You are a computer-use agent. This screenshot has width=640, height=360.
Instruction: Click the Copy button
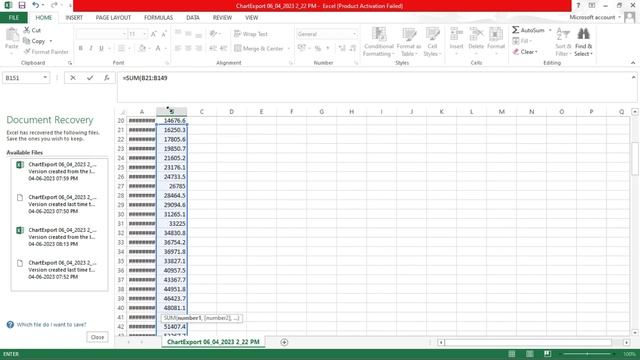tap(34, 41)
